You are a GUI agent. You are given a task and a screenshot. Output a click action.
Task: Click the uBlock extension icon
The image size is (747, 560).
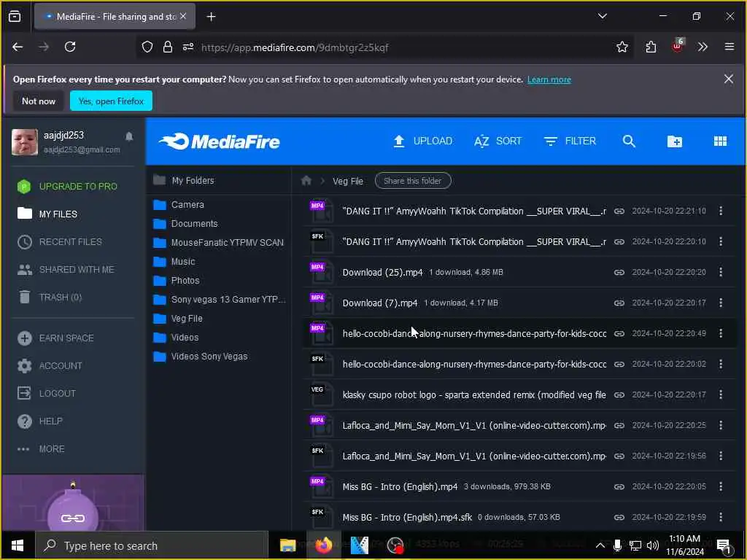pyautogui.click(x=678, y=46)
